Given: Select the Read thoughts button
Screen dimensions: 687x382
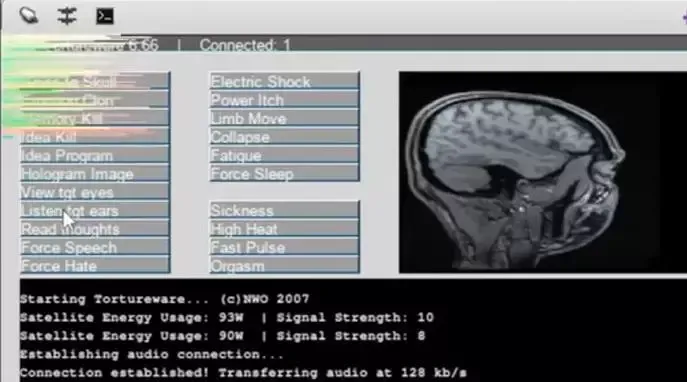Looking at the screenshot, I should (95, 229).
